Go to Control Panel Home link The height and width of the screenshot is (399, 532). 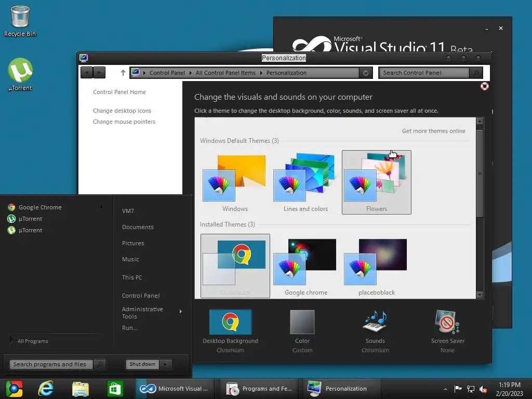point(119,92)
